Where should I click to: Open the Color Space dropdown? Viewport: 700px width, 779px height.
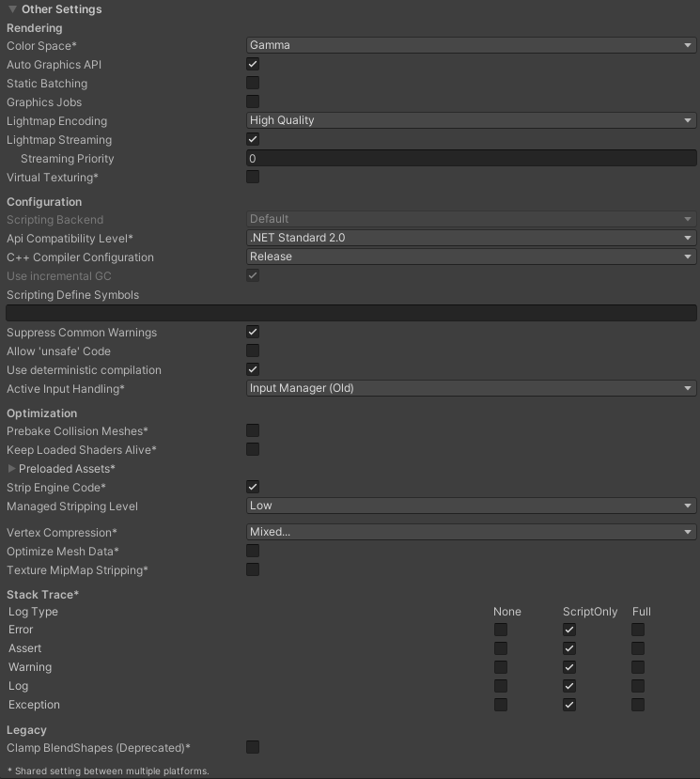tap(471, 45)
